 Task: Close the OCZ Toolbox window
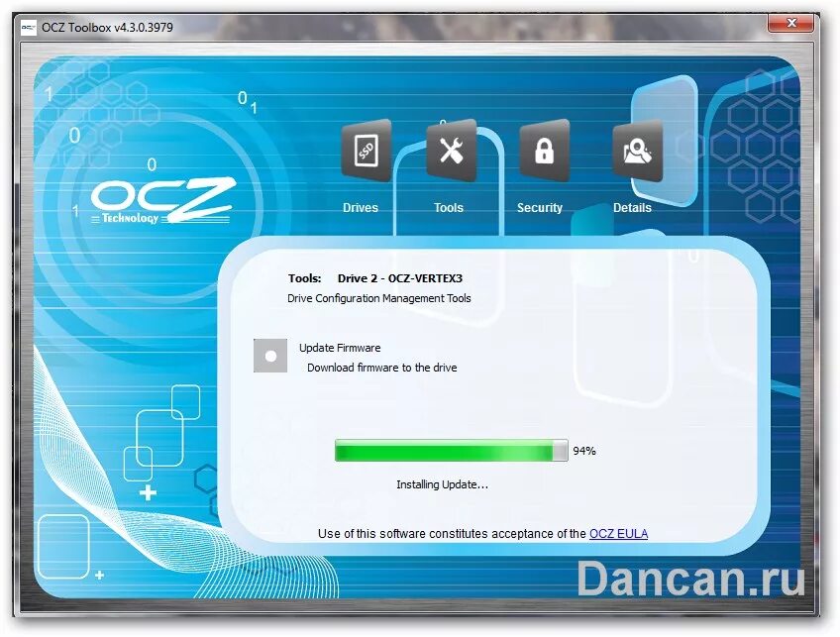[791, 23]
